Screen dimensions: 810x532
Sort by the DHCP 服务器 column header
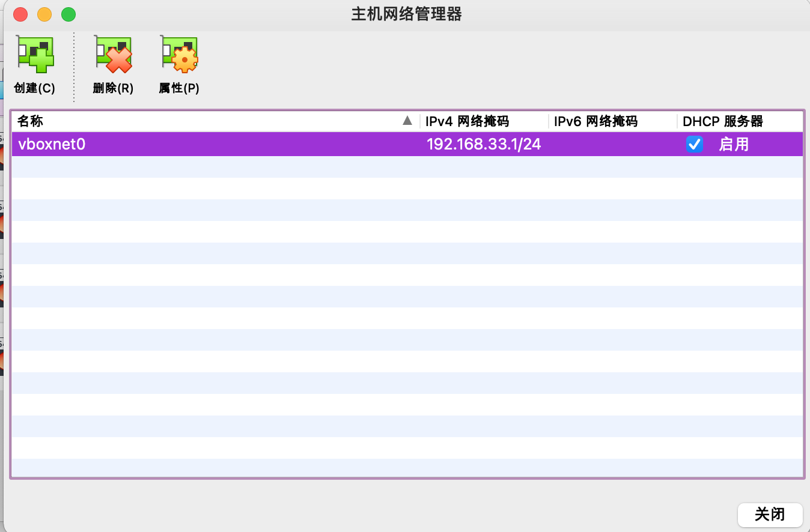740,121
